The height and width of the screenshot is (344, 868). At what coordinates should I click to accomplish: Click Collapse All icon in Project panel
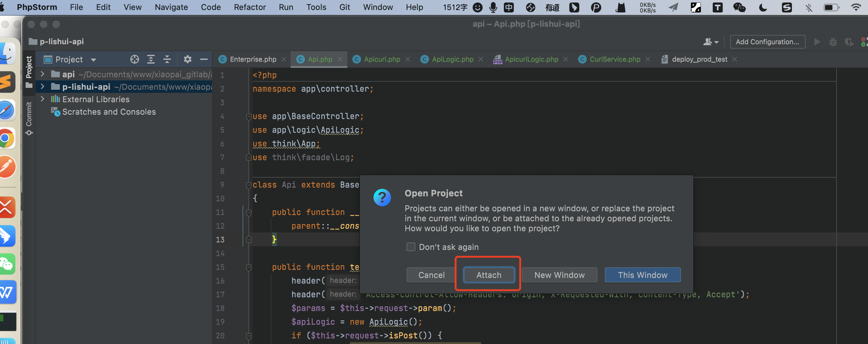(x=167, y=59)
